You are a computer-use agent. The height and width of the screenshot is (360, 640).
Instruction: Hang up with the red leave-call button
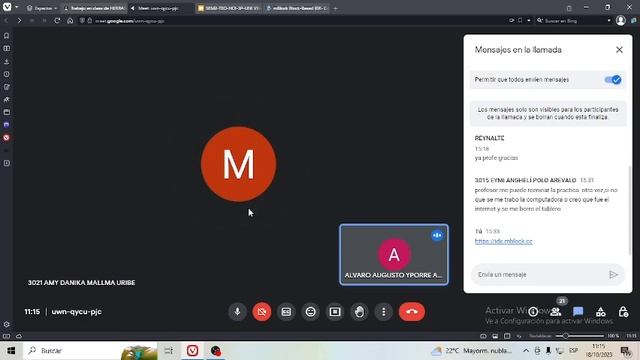(411, 312)
